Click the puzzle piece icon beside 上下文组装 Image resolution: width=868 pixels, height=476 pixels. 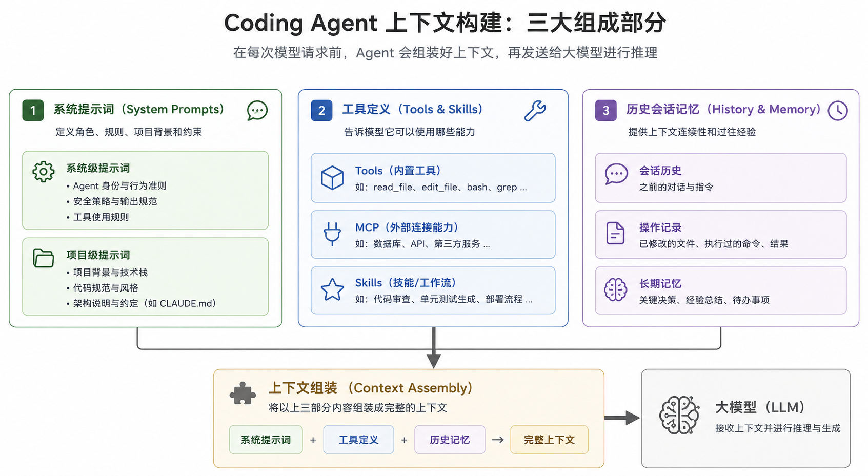tap(243, 394)
